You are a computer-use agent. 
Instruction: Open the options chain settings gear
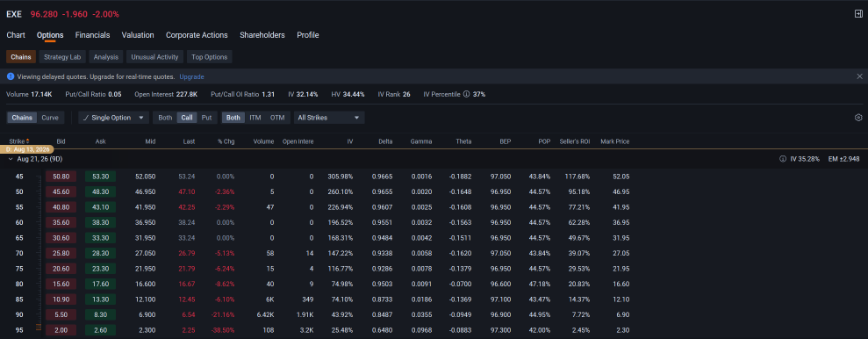858,118
